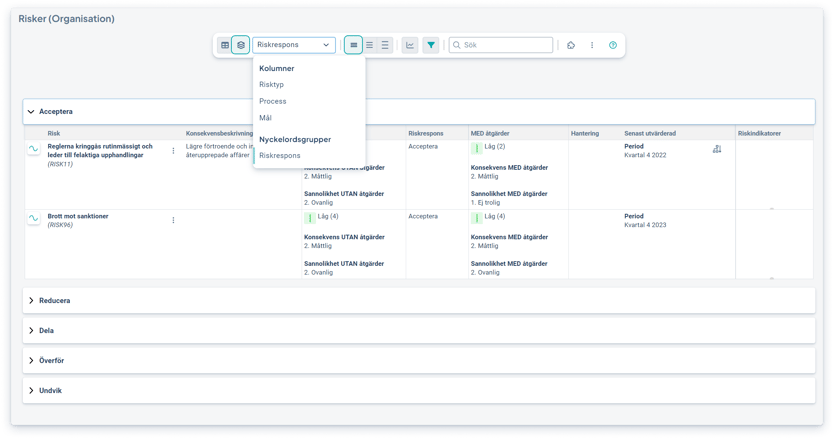Select compact row density toggle
Image resolution: width=834 pixels, height=439 pixels.
click(353, 45)
